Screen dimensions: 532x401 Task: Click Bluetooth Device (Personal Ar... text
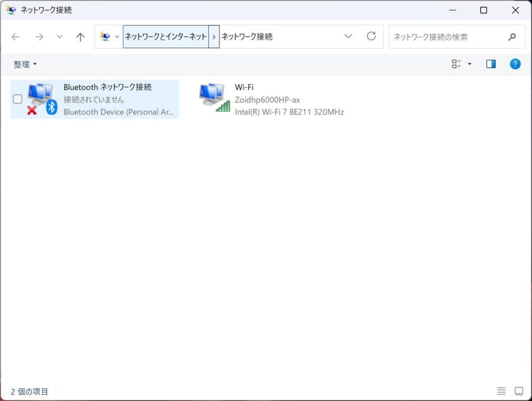pos(118,112)
